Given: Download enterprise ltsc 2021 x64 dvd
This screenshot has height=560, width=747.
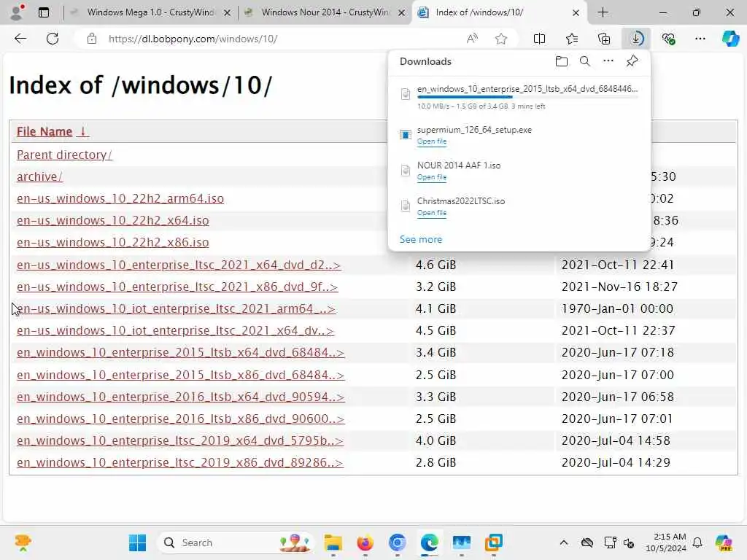Looking at the screenshot, I should point(179,265).
